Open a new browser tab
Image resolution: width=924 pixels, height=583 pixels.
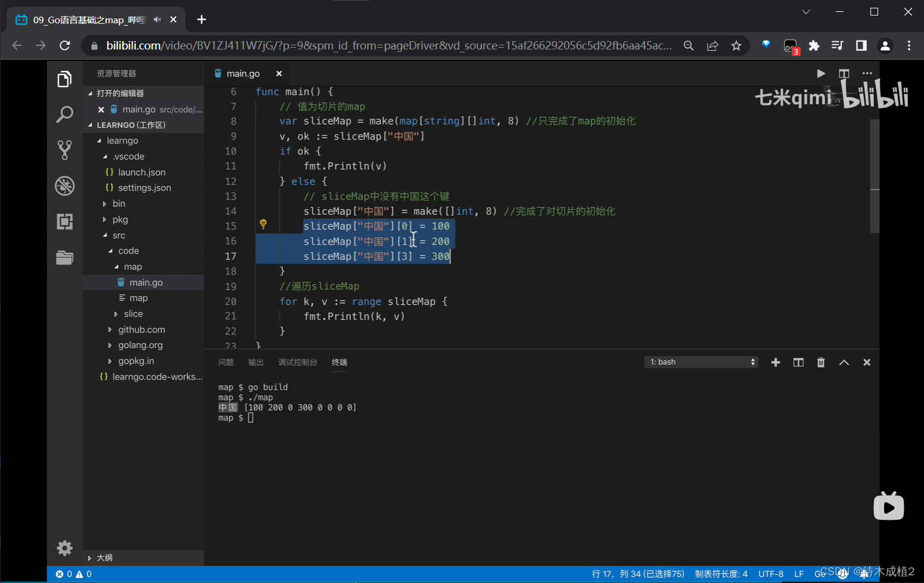tap(202, 20)
